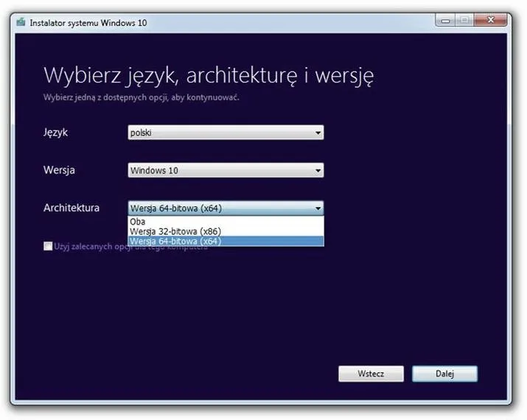Open the Wersja dropdown showing Windows 10
This screenshot has height=420, width=527.
(x=226, y=170)
